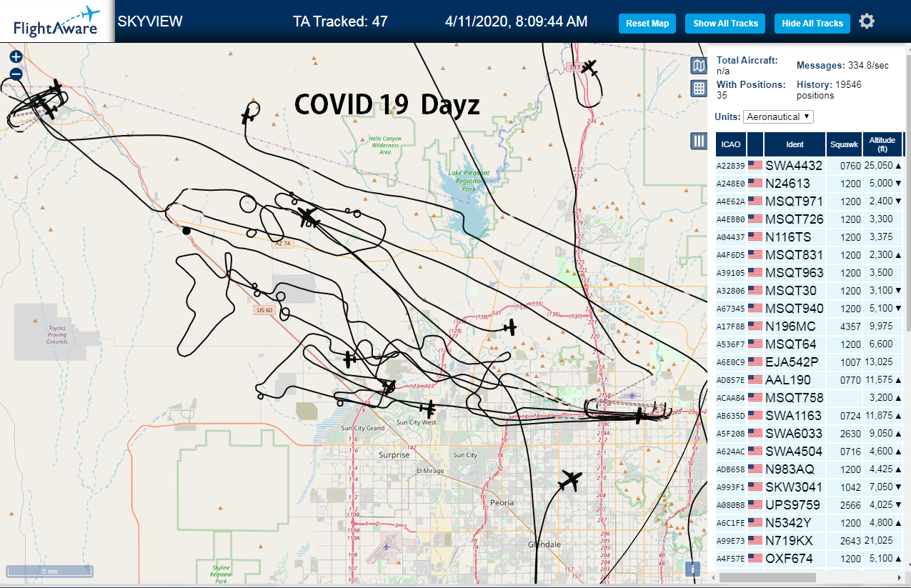Click the TA Tracked: 47 text
This screenshot has width=911, height=588.
click(340, 21)
